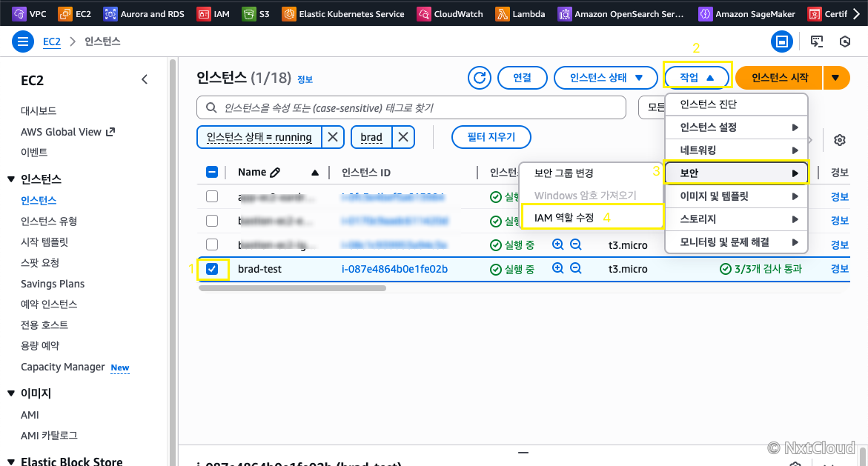Click the 필터 지우기 button
Screen dimensions: 868x466
[491, 137]
